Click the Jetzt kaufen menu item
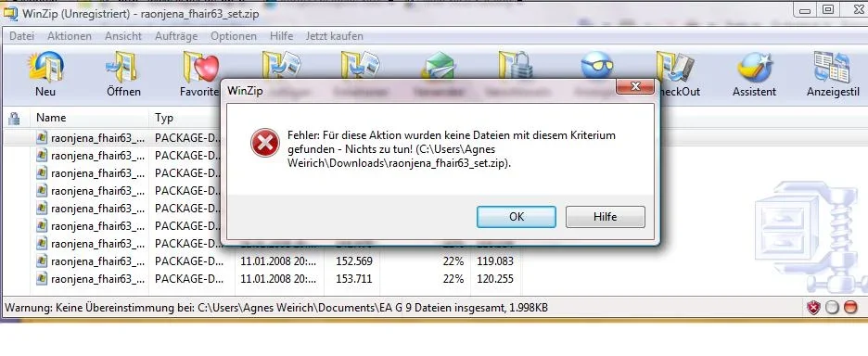 tap(335, 36)
